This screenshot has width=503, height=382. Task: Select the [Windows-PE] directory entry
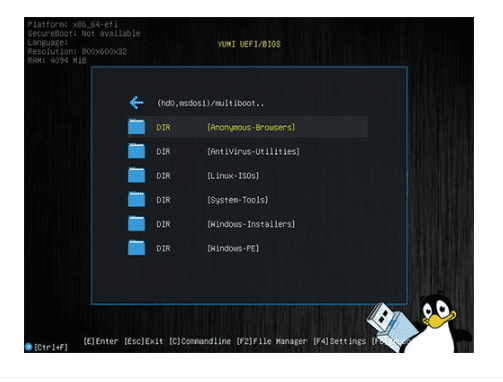pos(233,248)
